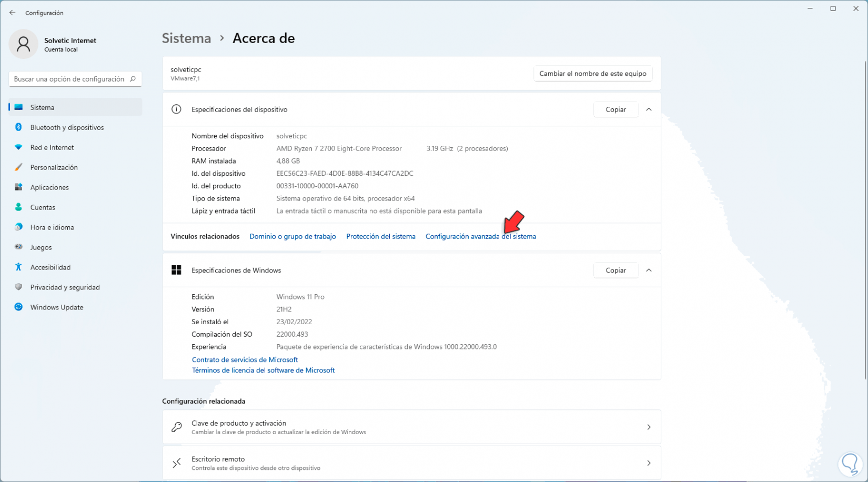
Task: Click the product ID 00331-10000-00001-AA760
Action: click(x=317, y=186)
